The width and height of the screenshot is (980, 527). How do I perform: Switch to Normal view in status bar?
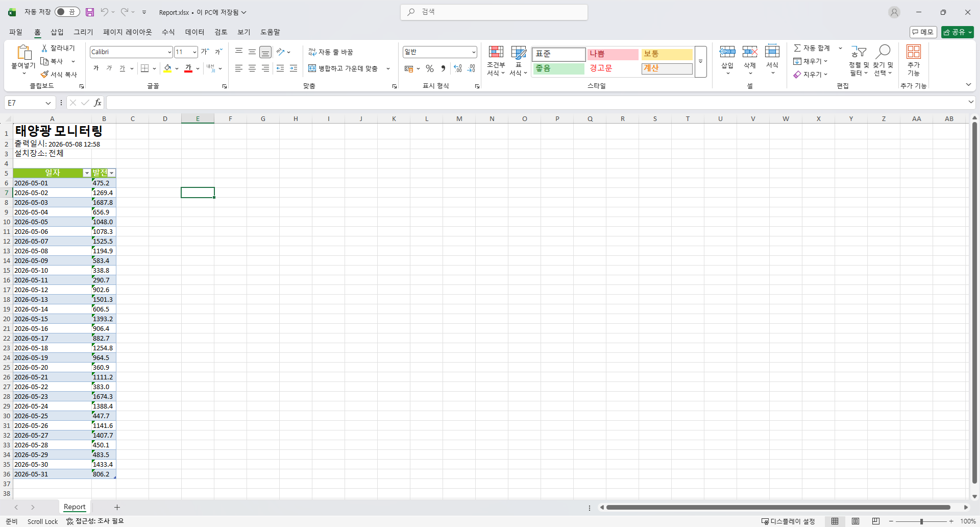pos(835,521)
